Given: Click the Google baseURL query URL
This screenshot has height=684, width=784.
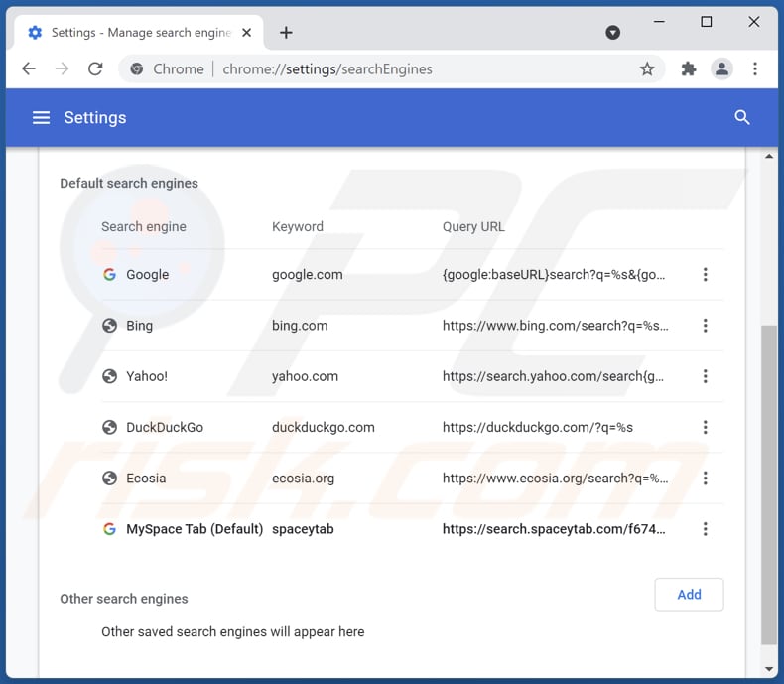Looking at the screenshot, I should [x=554, y=275].
